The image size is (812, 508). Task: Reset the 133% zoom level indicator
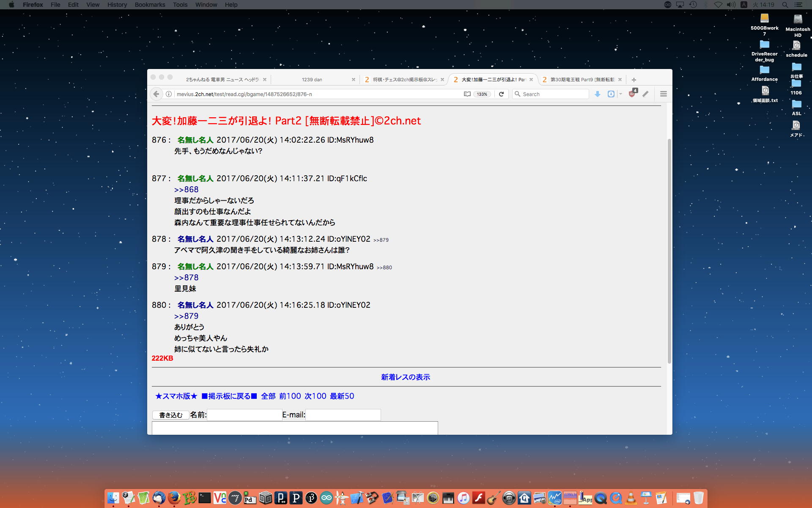[x=482, y=94]
